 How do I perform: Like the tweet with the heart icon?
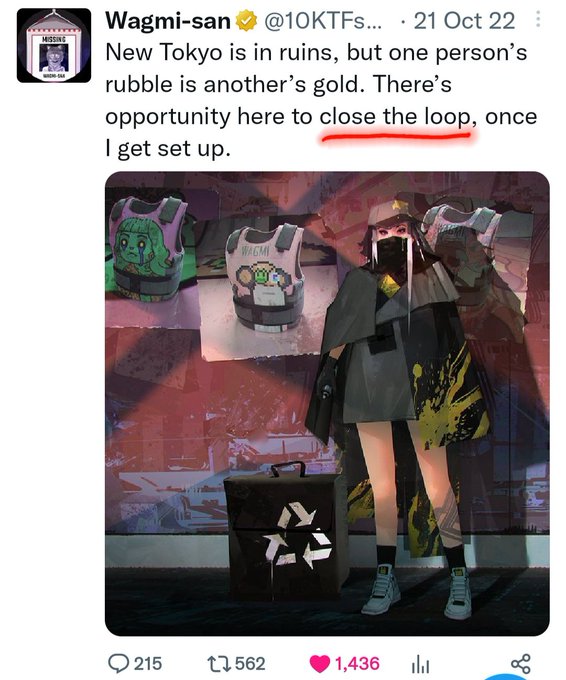[320, 664]
